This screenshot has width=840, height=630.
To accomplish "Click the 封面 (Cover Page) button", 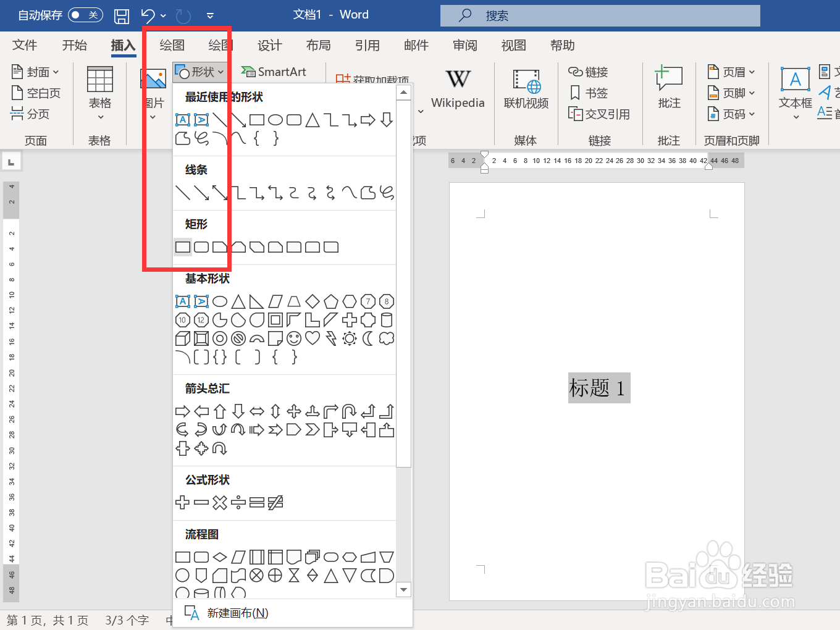I will [x=35, y=72].
